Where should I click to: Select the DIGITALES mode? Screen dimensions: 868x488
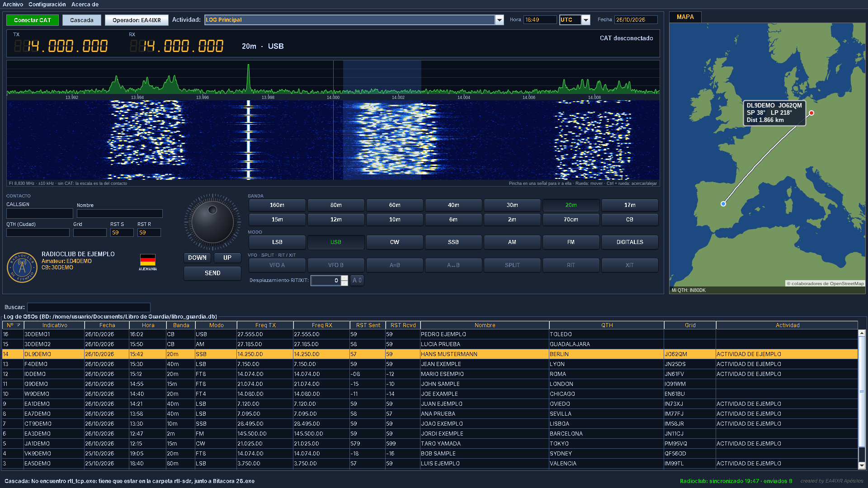[630, 242]
